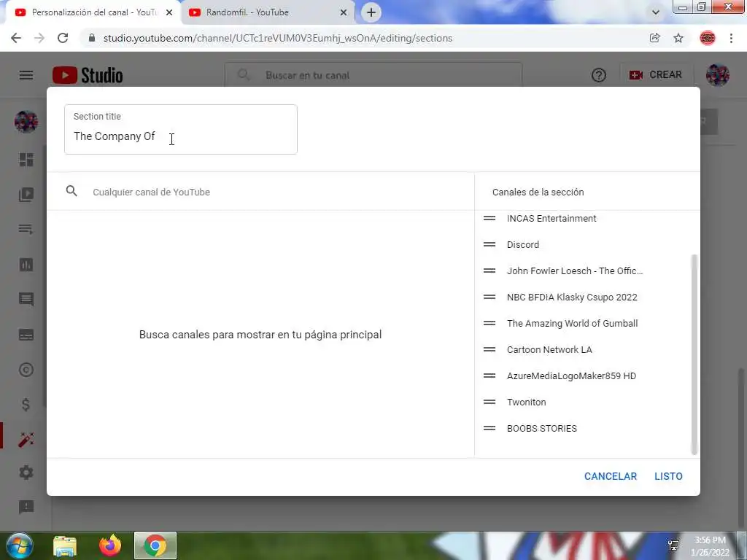Open the Dashboard sidebar icon
Screen dimensions: 747x560
(x=26, y=160)
